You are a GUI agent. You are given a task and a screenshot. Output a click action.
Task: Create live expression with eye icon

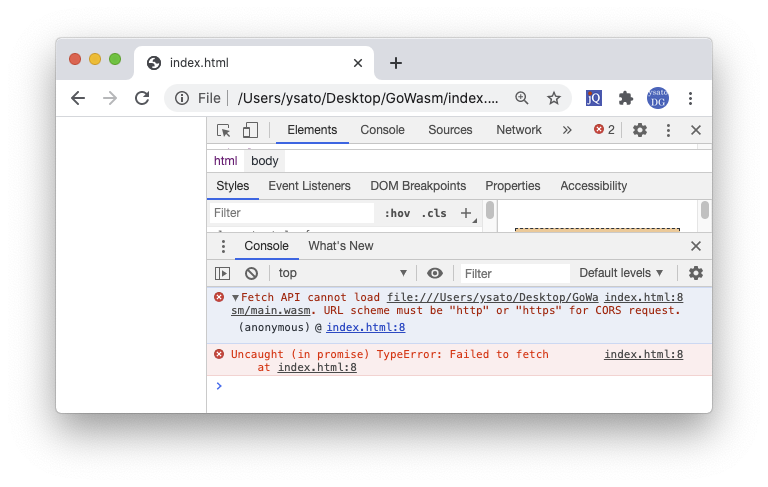435,273
